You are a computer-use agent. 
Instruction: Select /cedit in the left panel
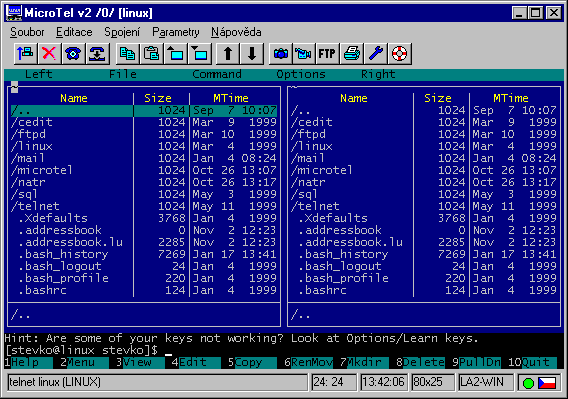[x=143, y=122]
